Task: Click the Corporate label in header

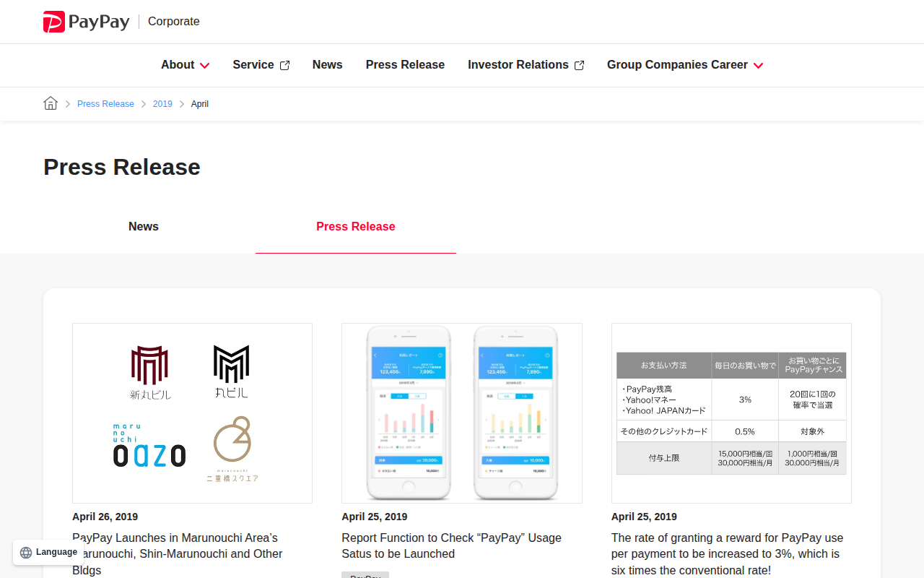Action: click(173, 22)
